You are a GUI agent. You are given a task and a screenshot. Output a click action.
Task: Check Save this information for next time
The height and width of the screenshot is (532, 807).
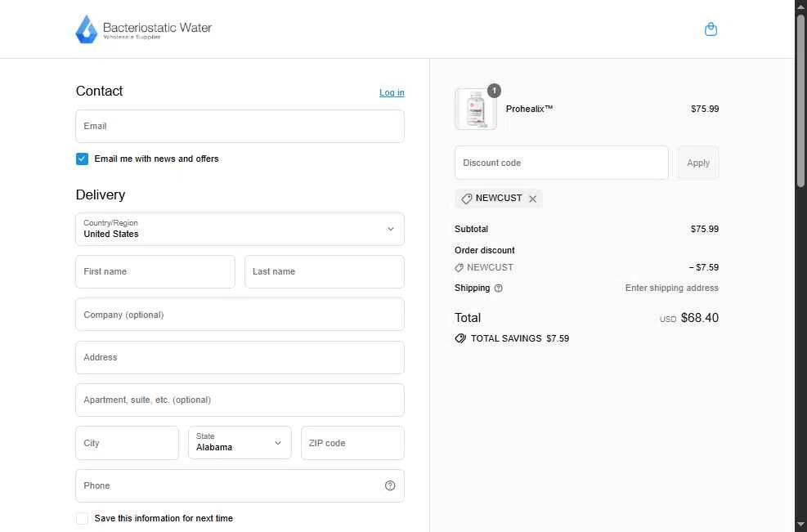82,518
